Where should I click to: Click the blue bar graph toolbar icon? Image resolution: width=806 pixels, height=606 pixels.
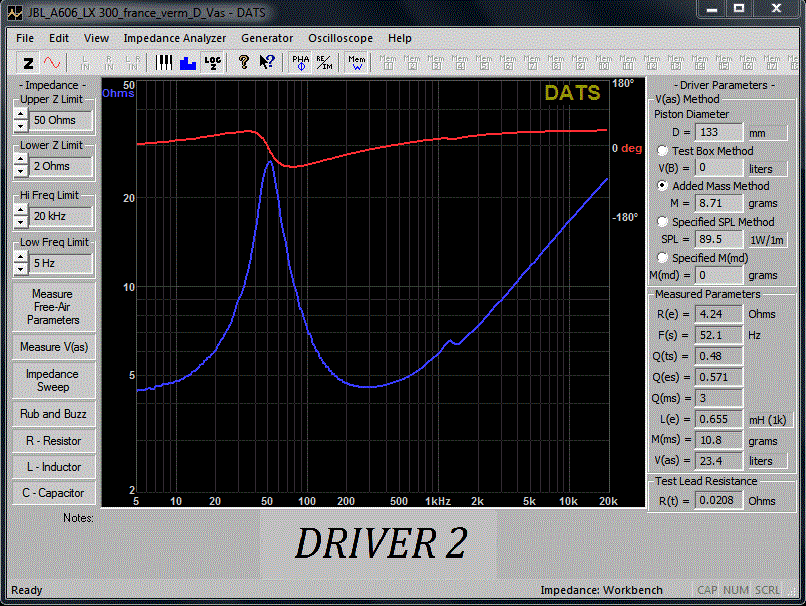(188, 63)
